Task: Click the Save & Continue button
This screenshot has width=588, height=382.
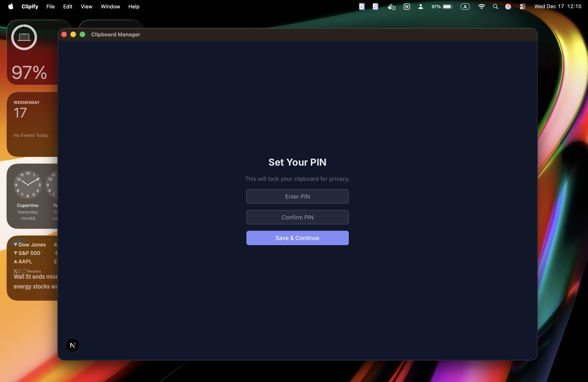Action: pos(297,238)
